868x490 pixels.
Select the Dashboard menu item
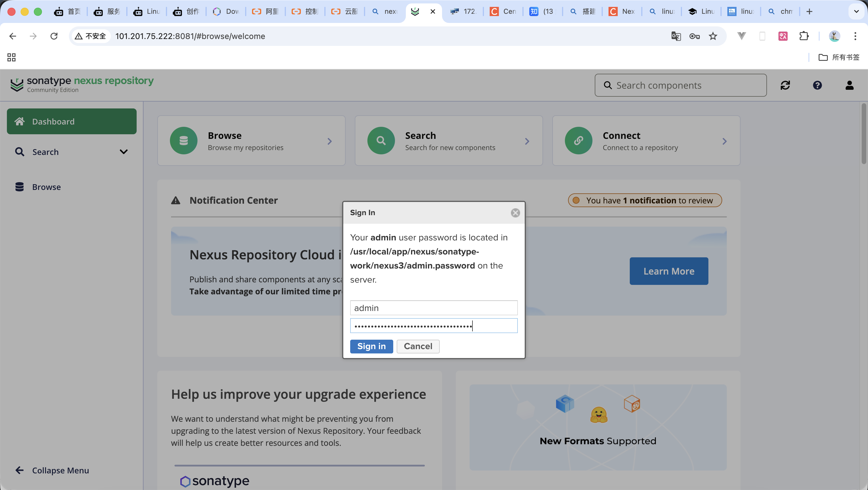coord(71,121)
